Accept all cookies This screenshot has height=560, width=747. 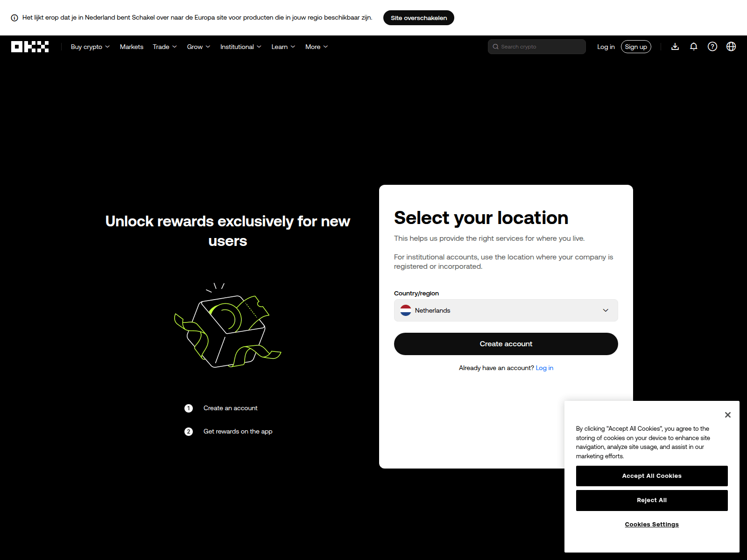[652, 476]
